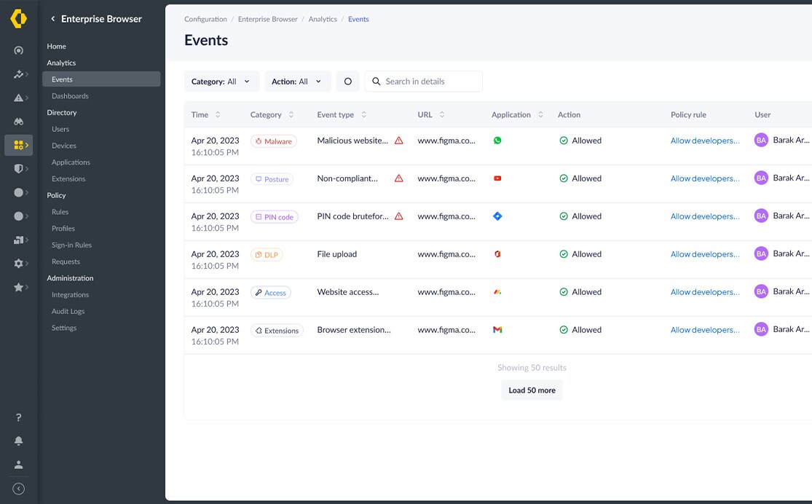This screenshot has width=812, height=504.
Task: Open help via the question mark icon
Action: 18,417
